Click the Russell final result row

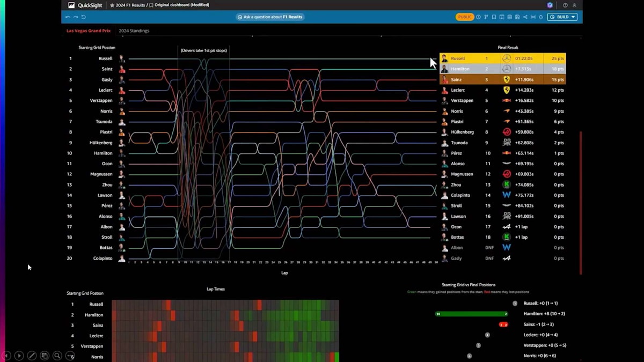click(503, 58)
